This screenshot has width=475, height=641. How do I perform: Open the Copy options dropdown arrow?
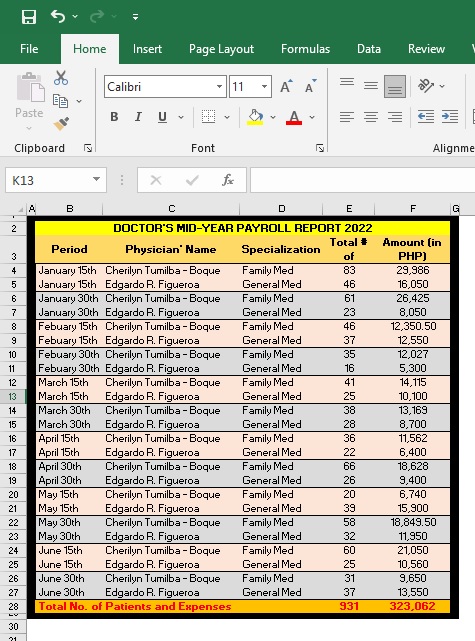[x=79, y=101]
